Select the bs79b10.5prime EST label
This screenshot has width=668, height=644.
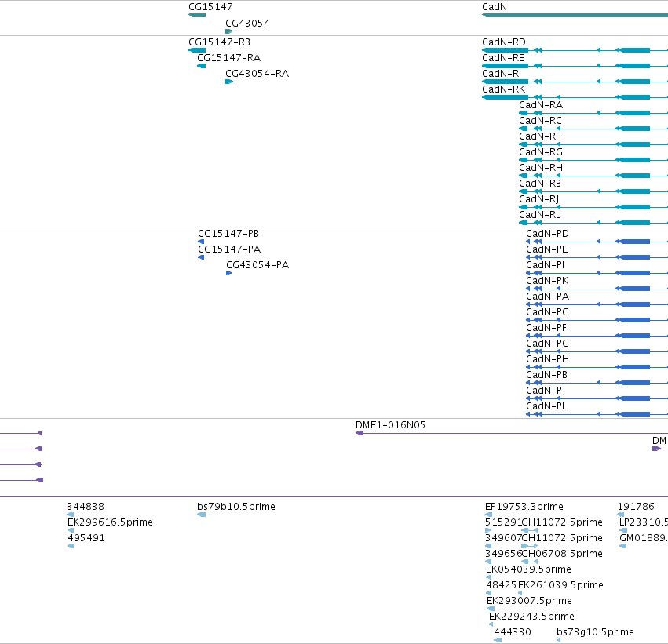pyautogui.click(x=236, y=507)
